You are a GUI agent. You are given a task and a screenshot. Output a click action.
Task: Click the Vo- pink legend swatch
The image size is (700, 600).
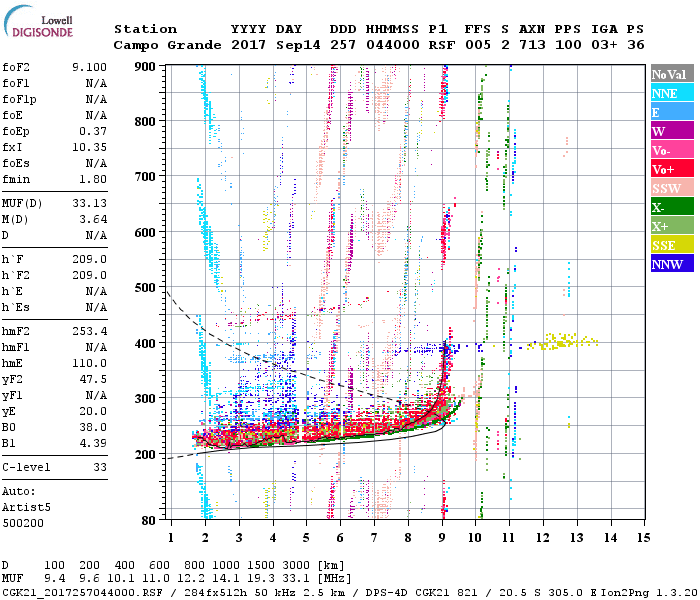(x=672, y=150)
